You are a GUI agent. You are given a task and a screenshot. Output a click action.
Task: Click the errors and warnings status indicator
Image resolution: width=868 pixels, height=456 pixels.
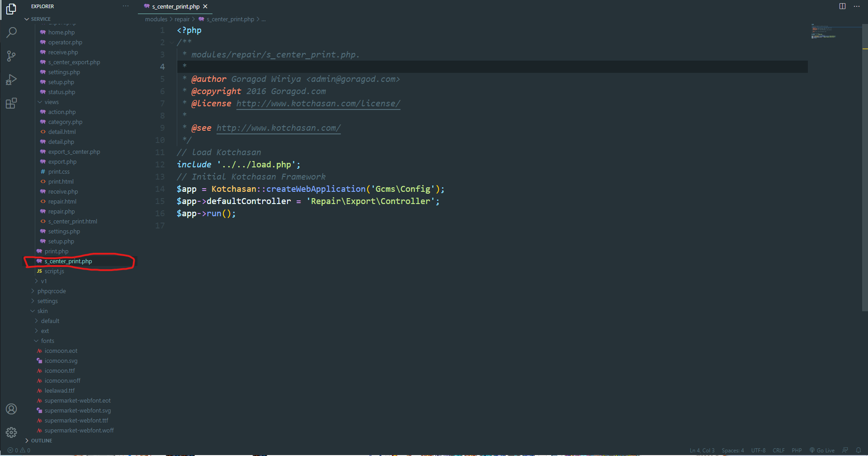(x=19, y=451)
